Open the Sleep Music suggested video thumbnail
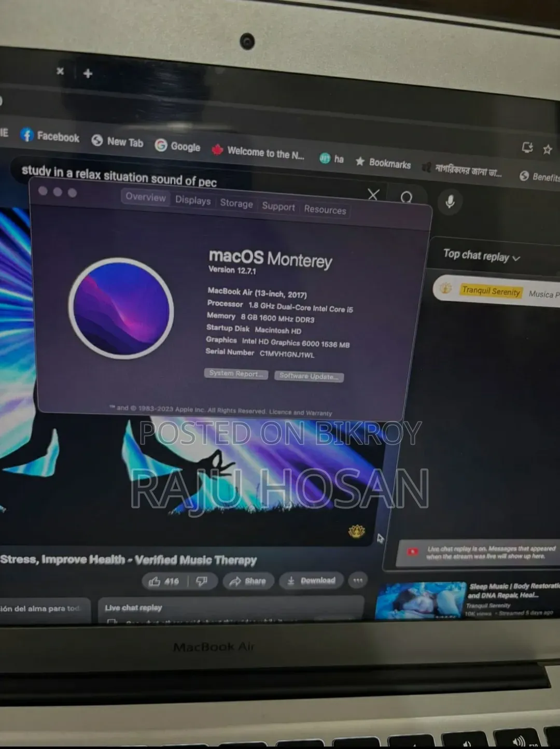The image size is (560, 749). click(421, 600)
